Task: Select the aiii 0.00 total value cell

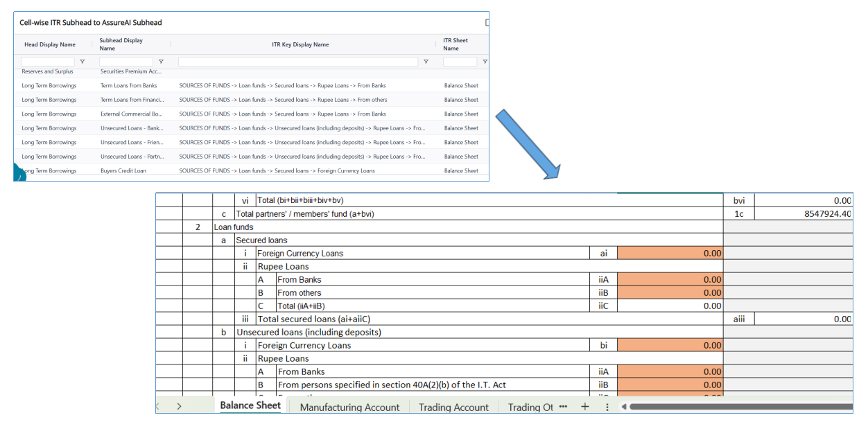Action: pos(804,319)
